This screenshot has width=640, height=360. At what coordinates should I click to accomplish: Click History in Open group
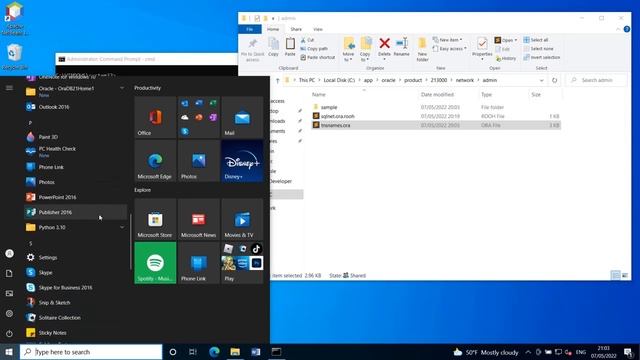point(505,58)
